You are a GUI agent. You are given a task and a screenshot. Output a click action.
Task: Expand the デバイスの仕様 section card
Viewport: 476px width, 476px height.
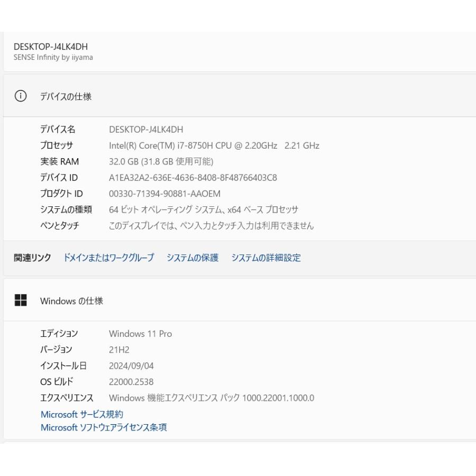(x=238, y=97)
